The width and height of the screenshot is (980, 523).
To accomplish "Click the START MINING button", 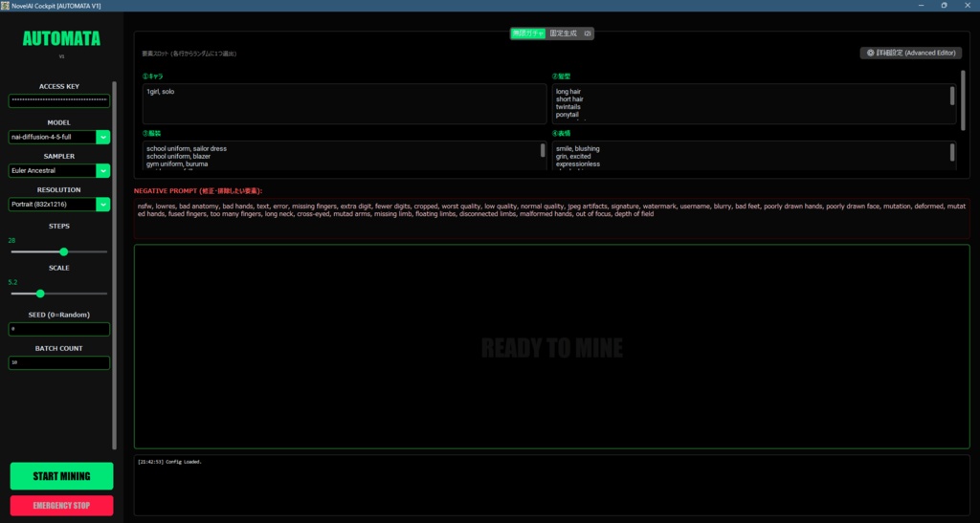I will point(62,476).
